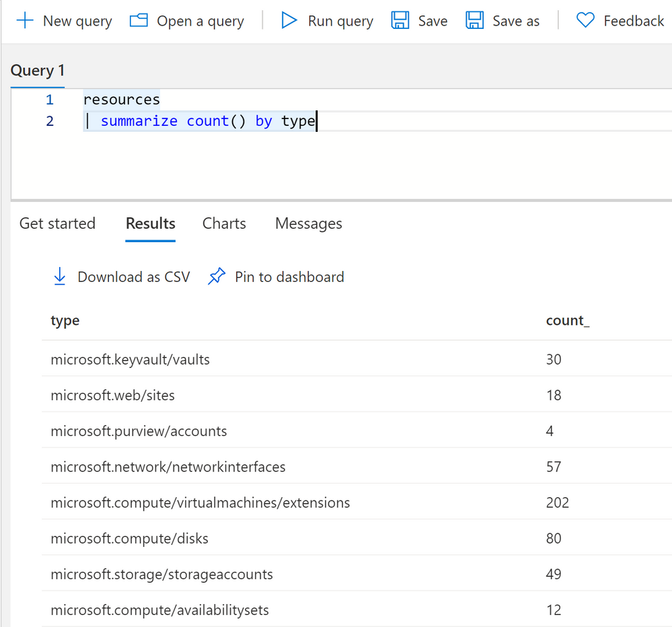Image resolution: width=672 pixels, height=627 pixels.
Task: Click the Open a query label
Action: coord(200,21)
